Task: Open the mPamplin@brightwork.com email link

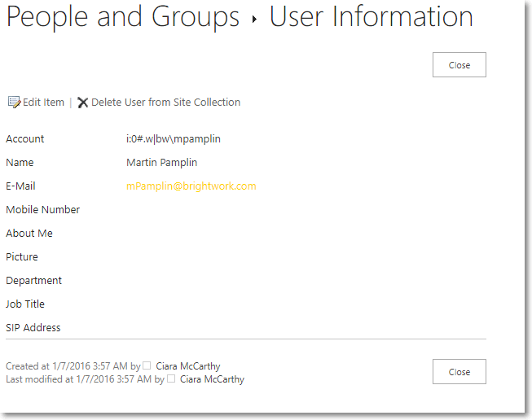Action: (191, 186)
